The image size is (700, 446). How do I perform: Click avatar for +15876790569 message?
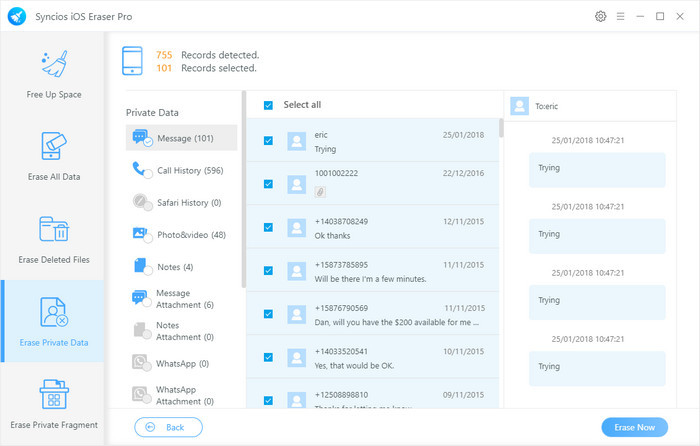[x=296, y=315]
